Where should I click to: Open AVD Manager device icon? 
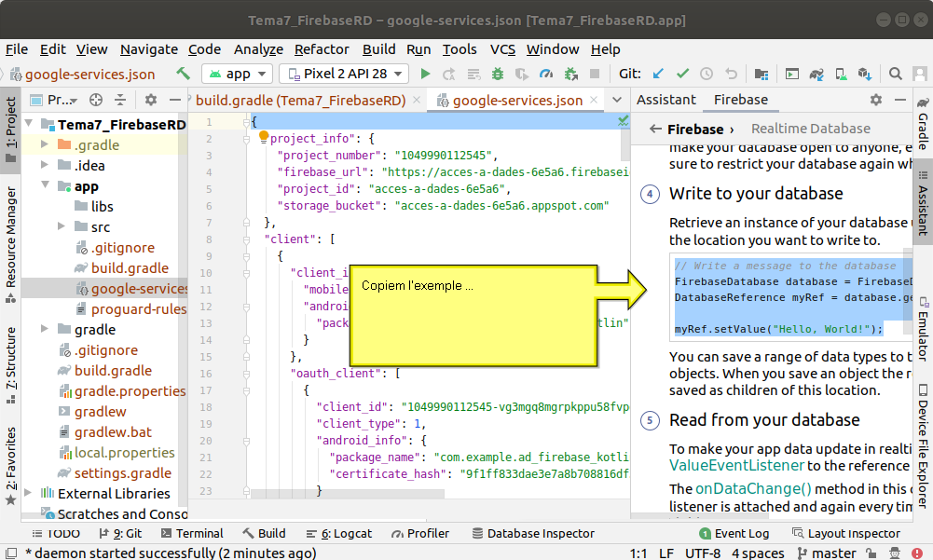(841, 74)
